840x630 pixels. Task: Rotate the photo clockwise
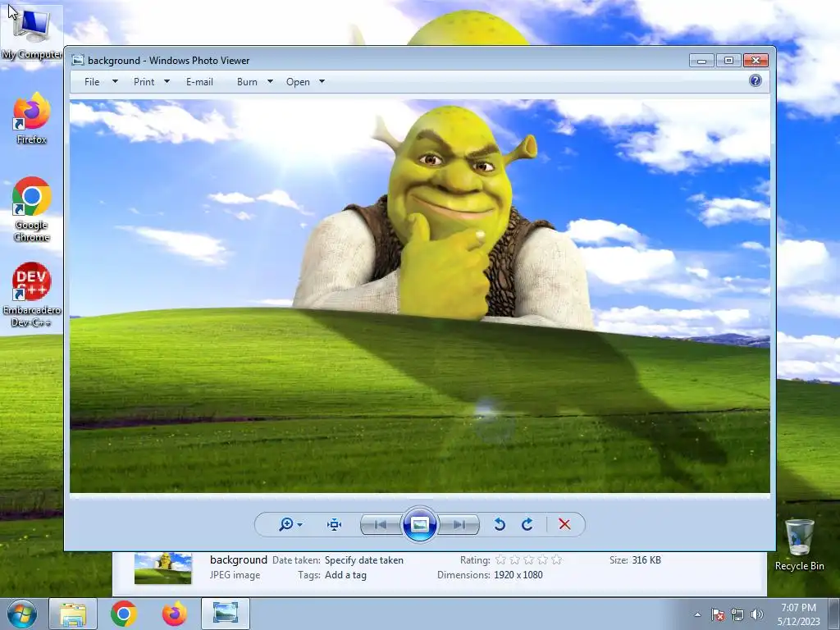(527, 524)
